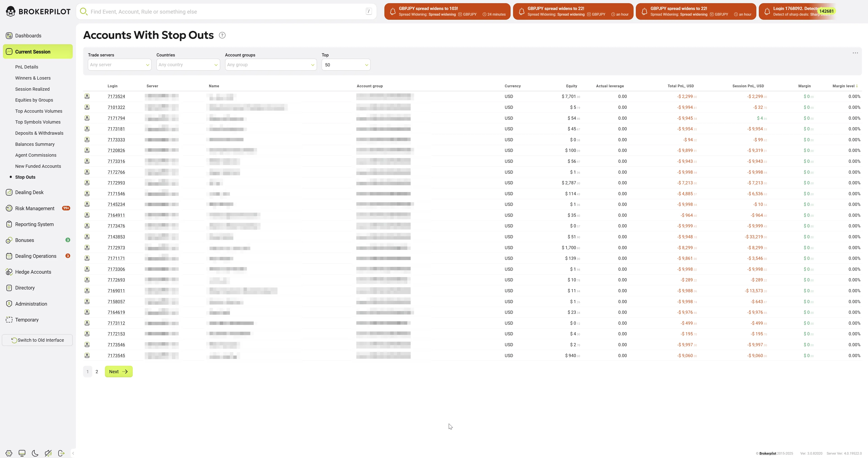Open login link 7164619
This screenshot has width=868, height=458.
click(x=116, y=312)
